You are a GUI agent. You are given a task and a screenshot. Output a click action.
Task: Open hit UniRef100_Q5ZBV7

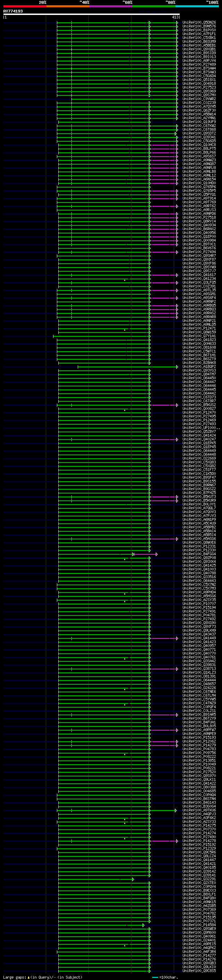[x=199, y=432]
